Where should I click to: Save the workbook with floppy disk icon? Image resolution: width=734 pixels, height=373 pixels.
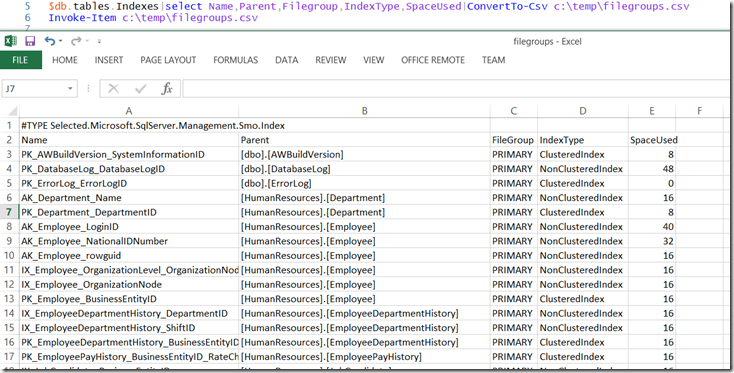coord(30,41)
